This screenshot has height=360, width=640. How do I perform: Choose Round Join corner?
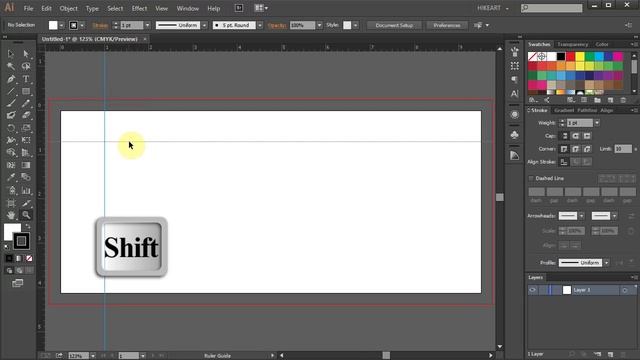tap(576, 149)
